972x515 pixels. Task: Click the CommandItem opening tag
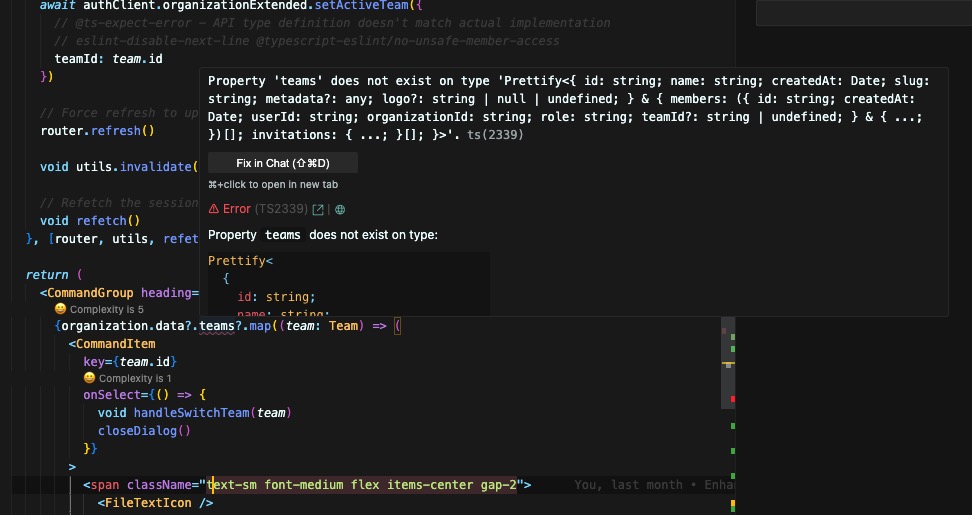(112, 344)
